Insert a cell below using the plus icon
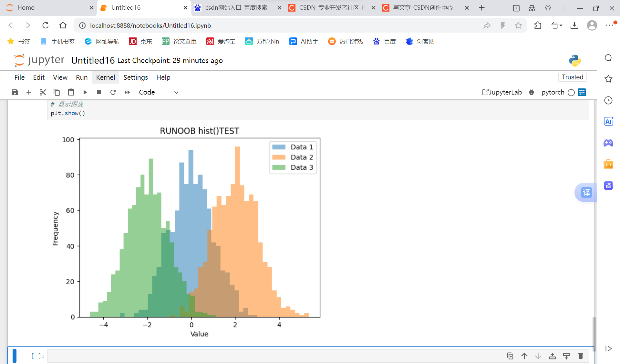The width and height of the screenshot is (620, 364). (29, 92)
